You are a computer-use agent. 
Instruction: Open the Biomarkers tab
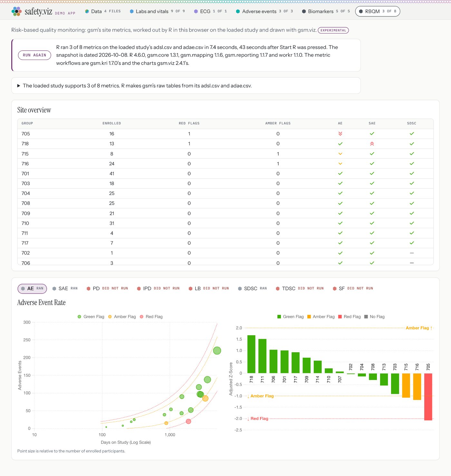point(326,11)
